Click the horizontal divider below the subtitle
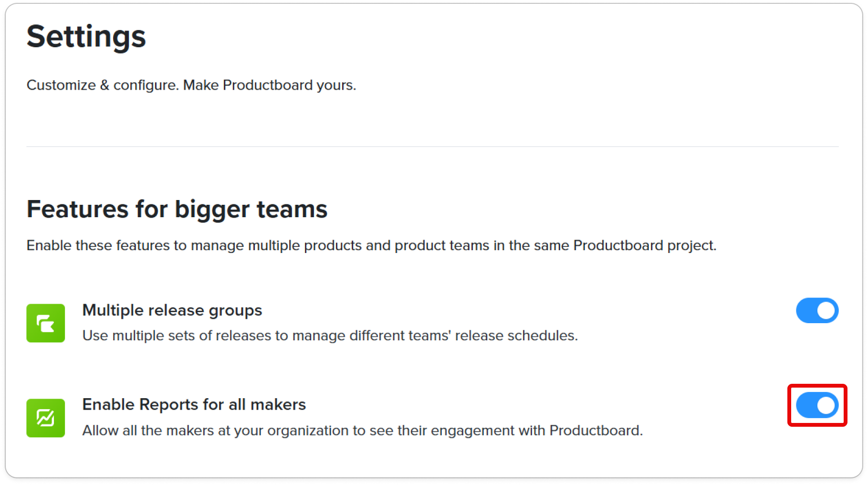Viewport: 868px width, 485px height. [432, 147]
